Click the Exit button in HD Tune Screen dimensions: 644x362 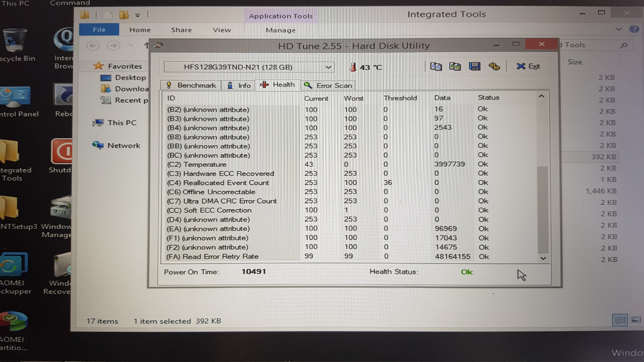click(x=528, y=66)
